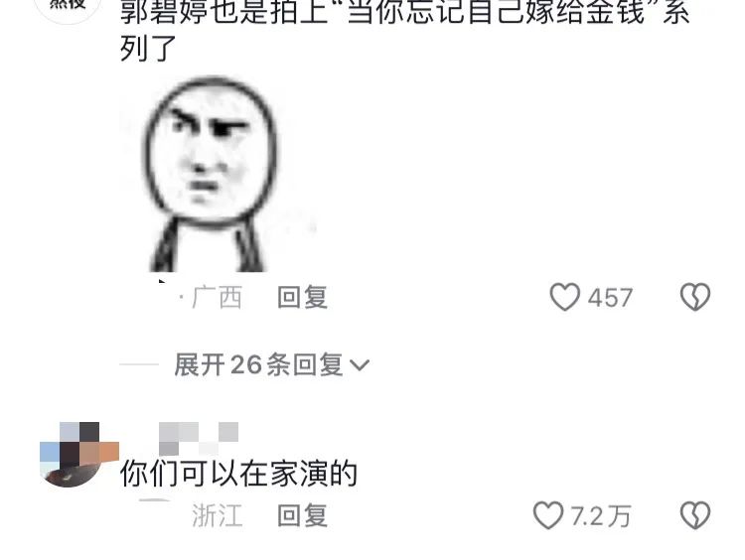Tap the blurred username above 你们可以在家演的
The width and height of the screenshot is (745, 560).
(199, 438)
